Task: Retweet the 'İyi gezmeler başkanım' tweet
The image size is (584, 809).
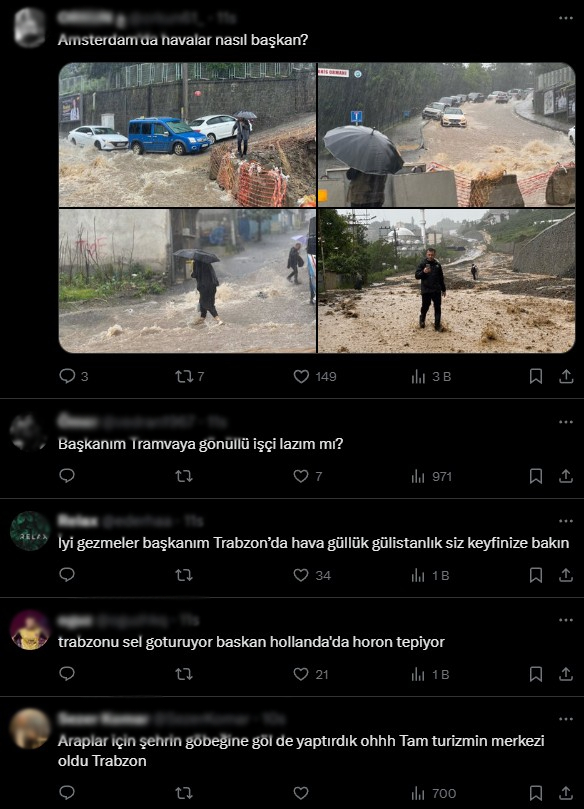Action: (x=184, y=575)
